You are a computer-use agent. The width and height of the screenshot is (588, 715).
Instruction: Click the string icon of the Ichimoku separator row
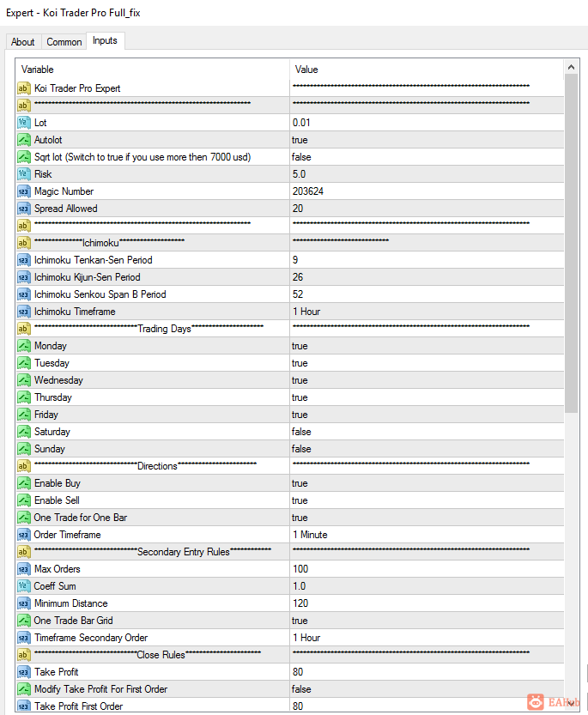point(24,243)
